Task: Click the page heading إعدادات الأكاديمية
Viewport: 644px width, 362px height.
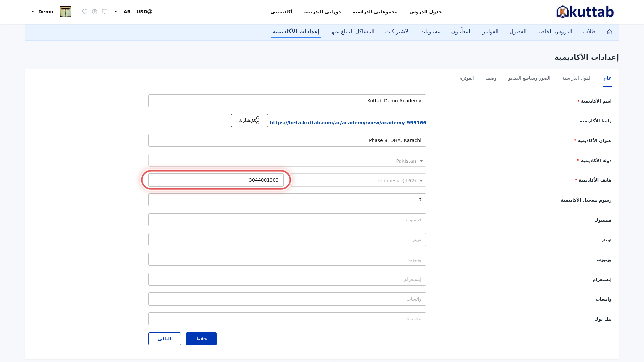Action: [x=587, y=57]
